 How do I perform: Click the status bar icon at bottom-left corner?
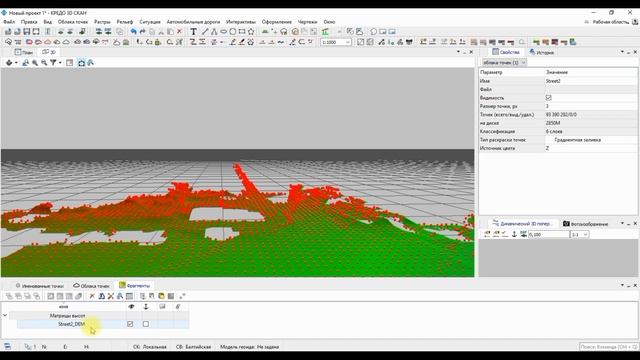[7, 347]
